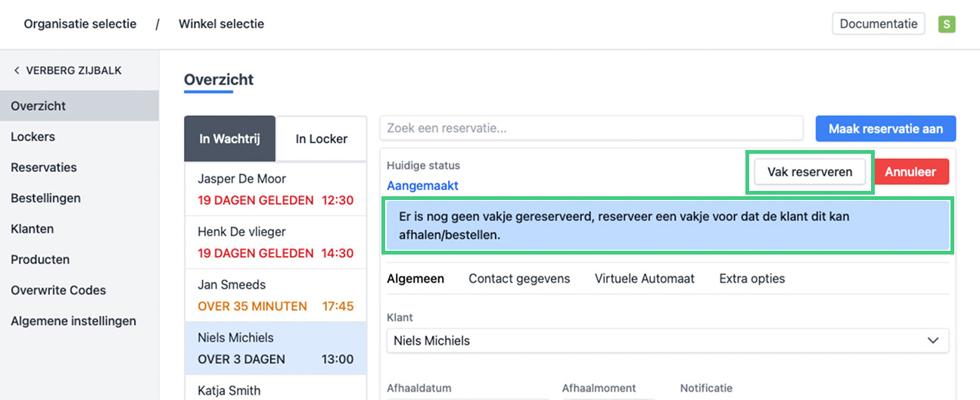Click Maak reservatie aan button

click(885, 129)
